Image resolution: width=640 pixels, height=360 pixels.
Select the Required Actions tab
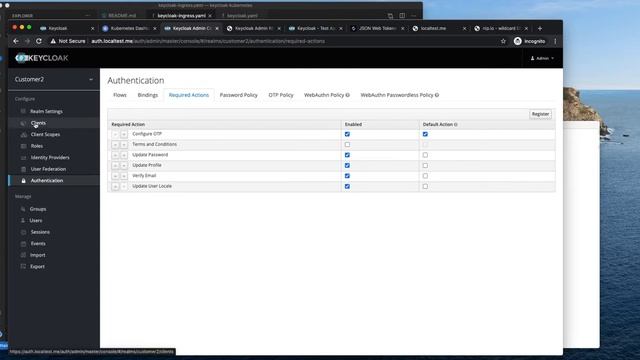pyautogui.click(x=189, y=95)
